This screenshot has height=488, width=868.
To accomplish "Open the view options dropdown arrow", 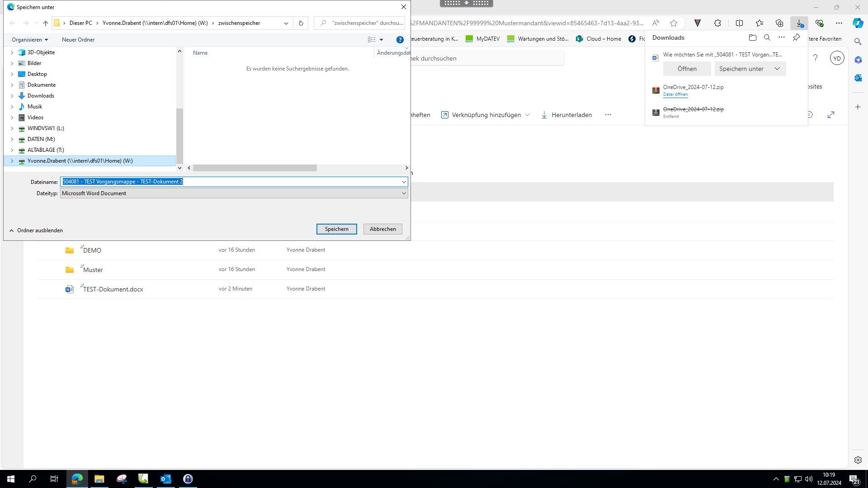I will point(381,40).
